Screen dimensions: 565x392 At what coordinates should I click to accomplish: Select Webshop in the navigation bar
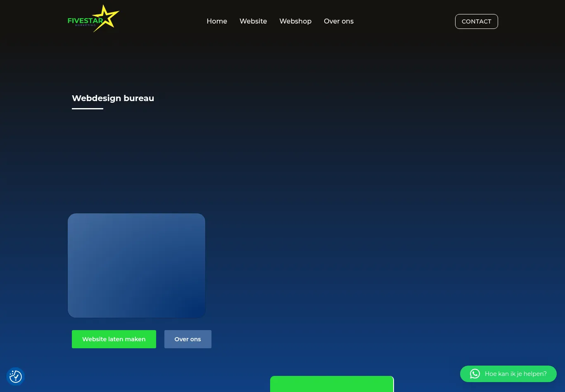click(295, 21)
